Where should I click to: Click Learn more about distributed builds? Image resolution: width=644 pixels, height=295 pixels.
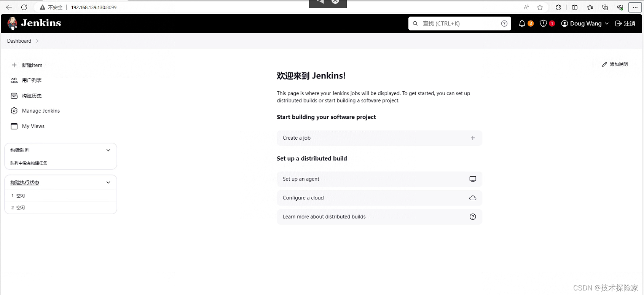point(379,217)
